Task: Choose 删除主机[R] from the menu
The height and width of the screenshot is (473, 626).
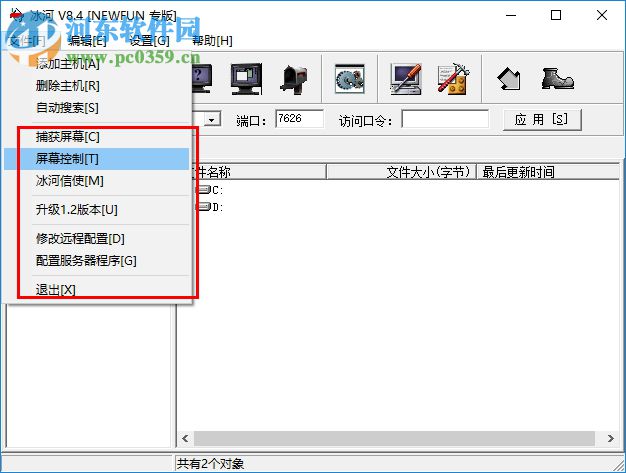Action: [x=96, y=85]
